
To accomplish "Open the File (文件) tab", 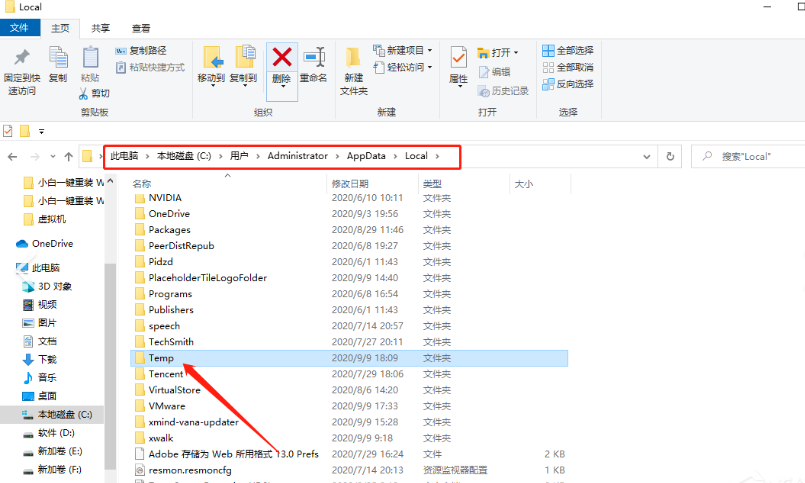I will (x=20, y=28).
